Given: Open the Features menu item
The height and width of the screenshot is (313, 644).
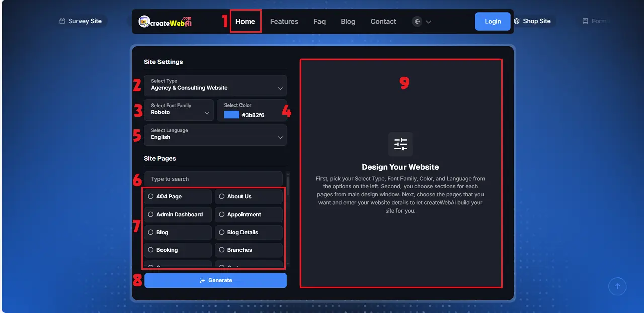Looking at the screenshot, I should point(284,21).
